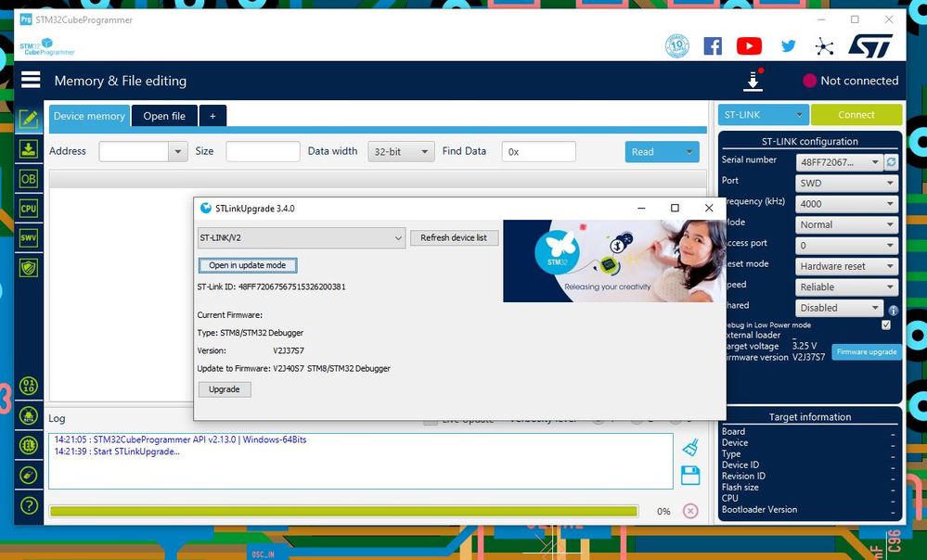
Task: Open the ST-LINK/V2 device dropdown in STLinkUpgrade
Action: tap(302, 238)
